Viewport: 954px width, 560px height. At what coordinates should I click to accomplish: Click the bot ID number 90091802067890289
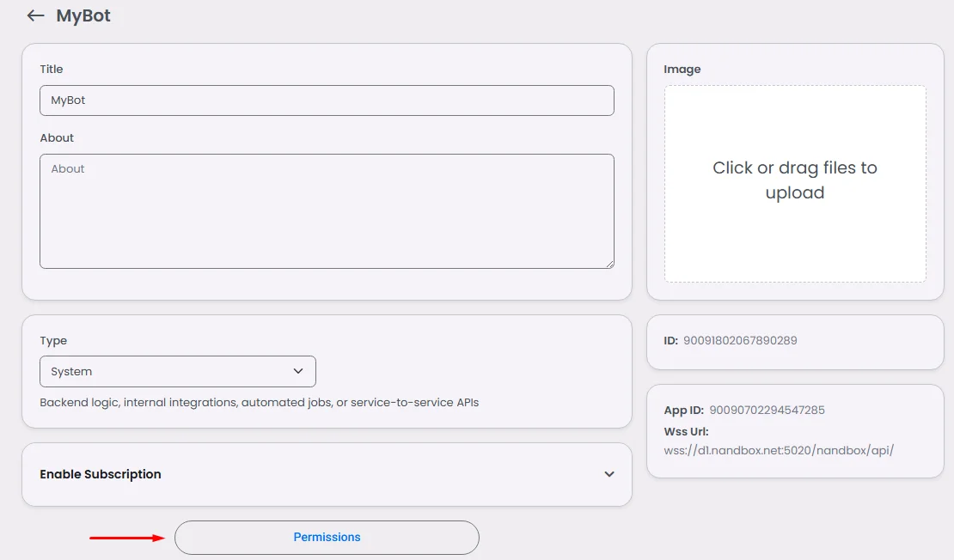(x=740, y=341)
